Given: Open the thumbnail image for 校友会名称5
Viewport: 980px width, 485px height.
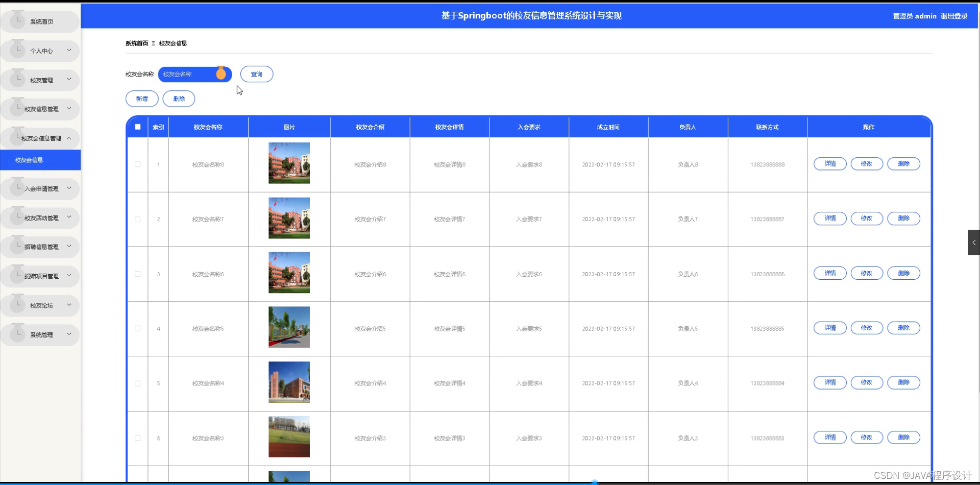Looking at the screenshot, I should pyautogui.click(x=289, y=327).
